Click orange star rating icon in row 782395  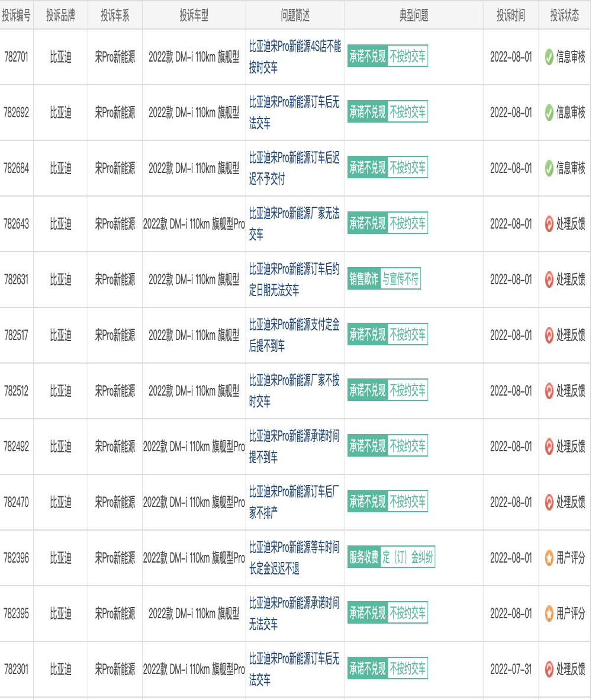coord(549,614)
